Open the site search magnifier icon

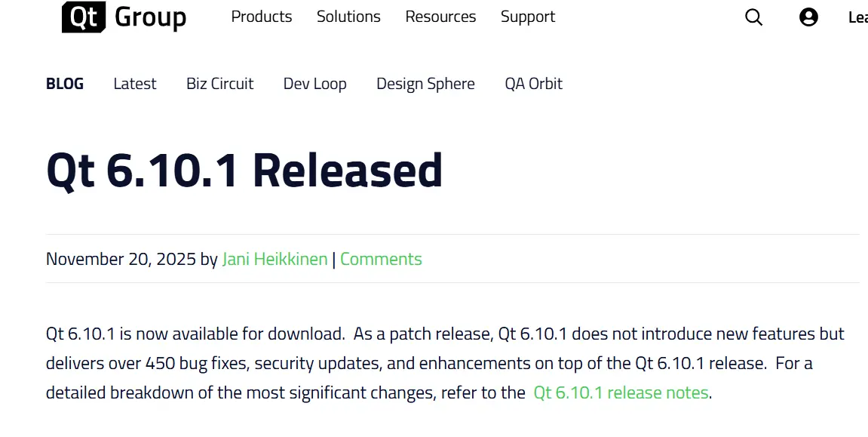click(x=753, y=17)
